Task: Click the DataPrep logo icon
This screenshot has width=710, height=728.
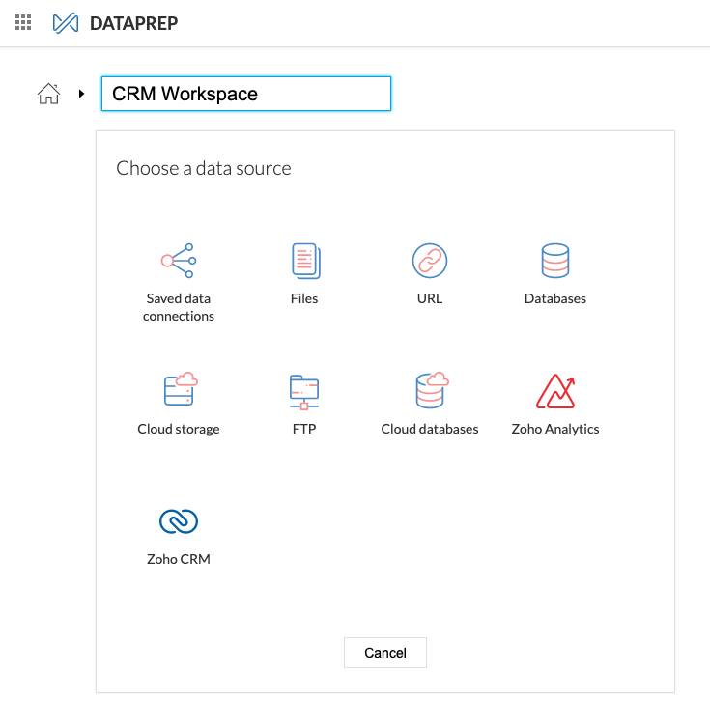Action: pyautogui.click(x=66, y=23)
